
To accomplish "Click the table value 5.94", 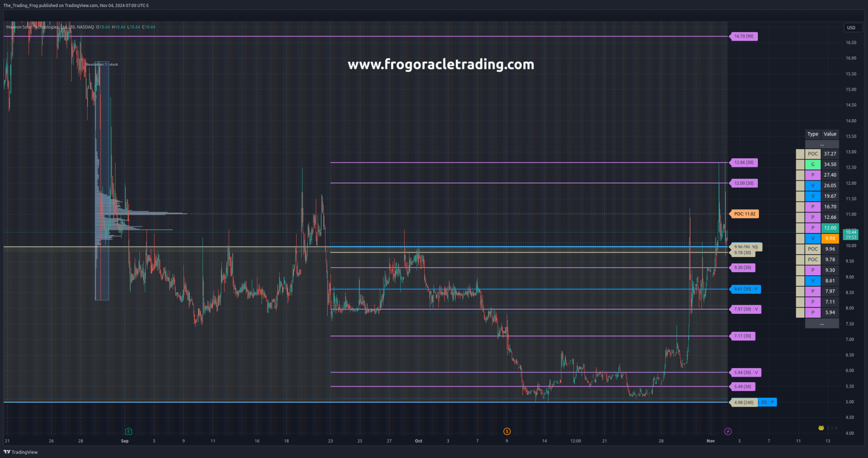I will pos(830,313).
